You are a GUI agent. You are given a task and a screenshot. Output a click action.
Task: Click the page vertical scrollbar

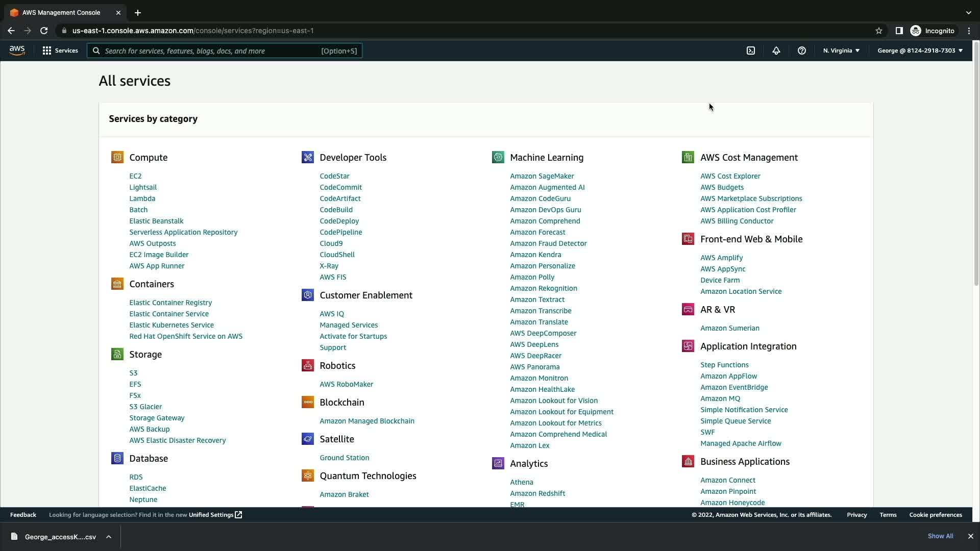[x=976, y=163]
